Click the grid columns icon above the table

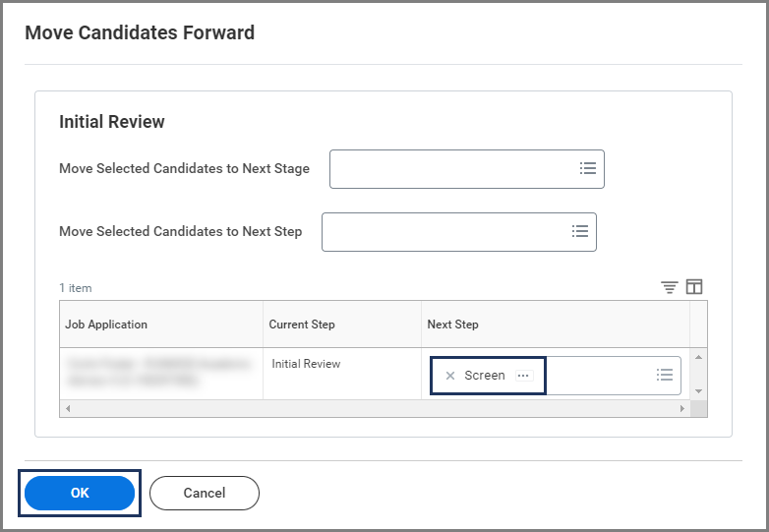point(694,287)
